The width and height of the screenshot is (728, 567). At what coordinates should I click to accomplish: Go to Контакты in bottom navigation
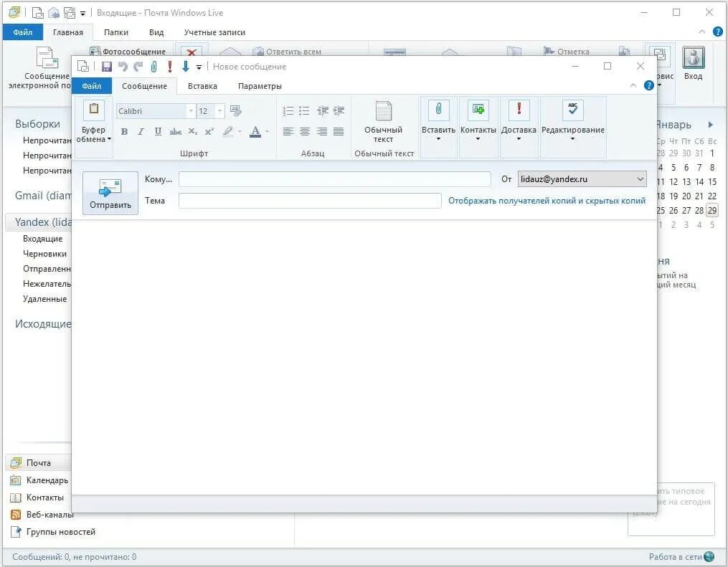coord(37,497)
